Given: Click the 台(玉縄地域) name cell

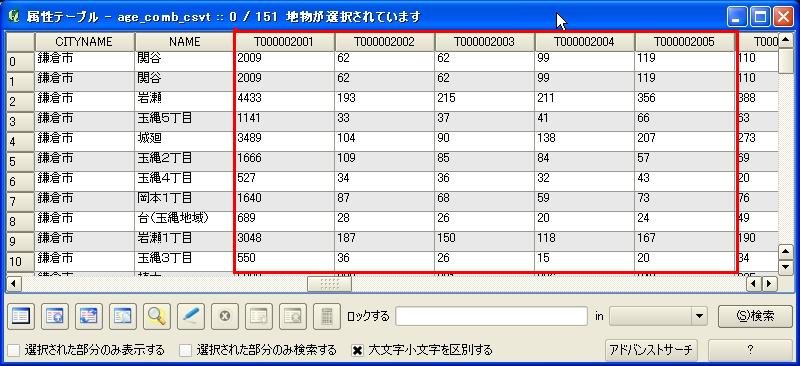Looking at the screenshot, I should [x=184, y=221].
